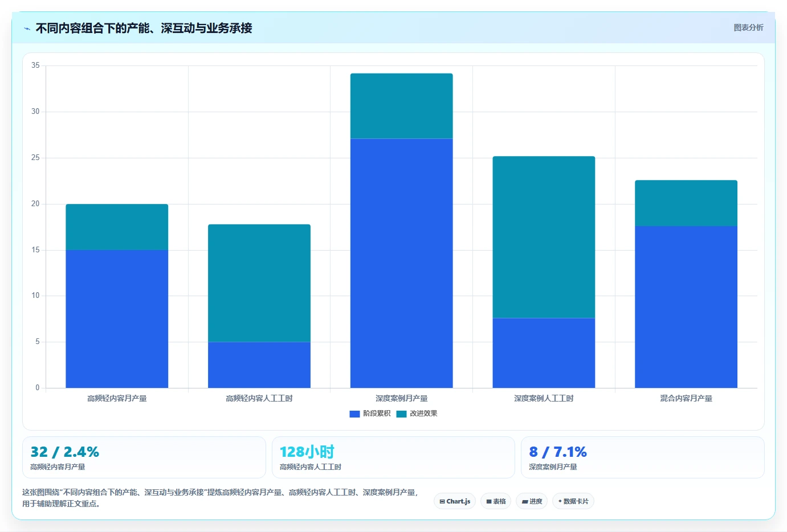Click the 深度案例月产量 caption under 8 / 7.1%
The width and height of the screenshot is (787, 532).
(553, 467)
